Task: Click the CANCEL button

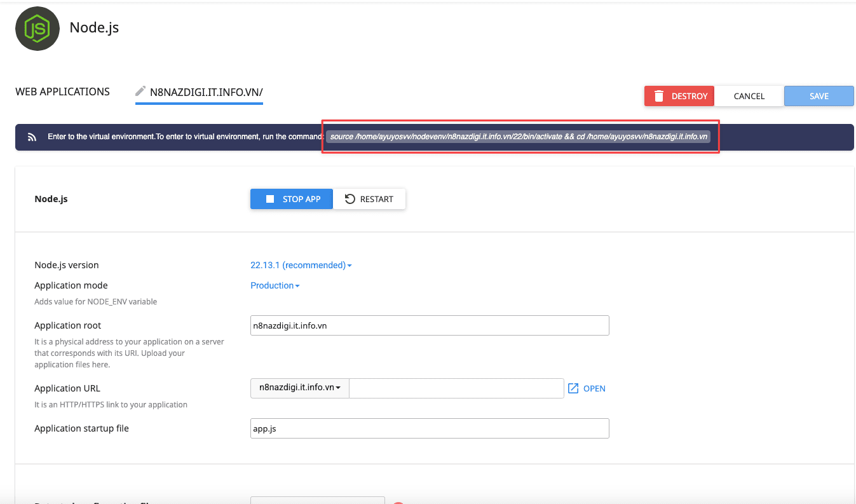Action: (x=749, y=96)
